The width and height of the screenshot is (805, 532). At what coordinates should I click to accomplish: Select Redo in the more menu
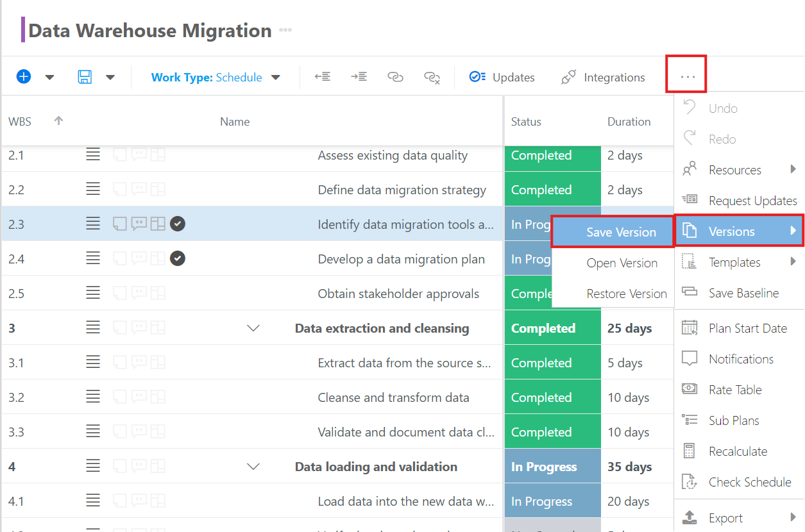click(x=739, y=139)
